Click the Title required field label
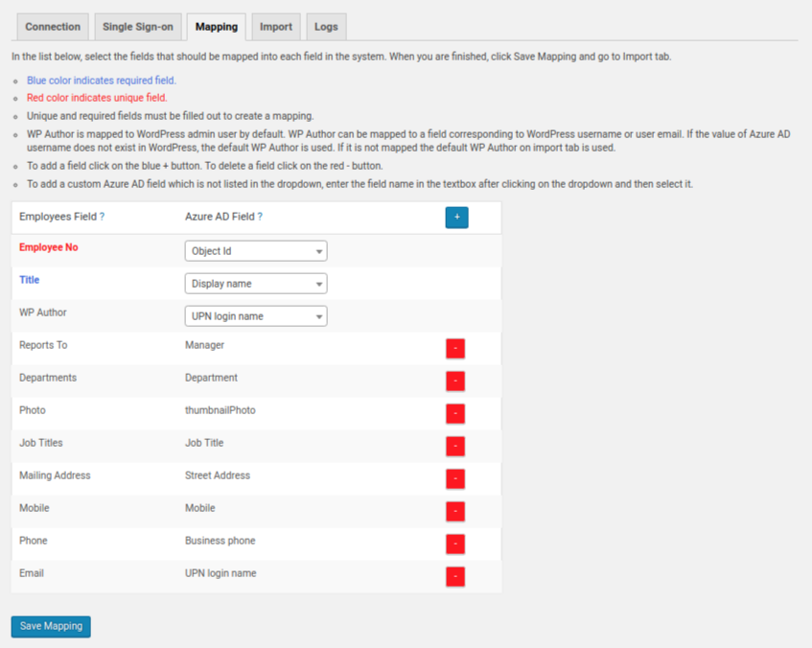The width and height of the screenshot is (812, 648). tap(30, 280)
